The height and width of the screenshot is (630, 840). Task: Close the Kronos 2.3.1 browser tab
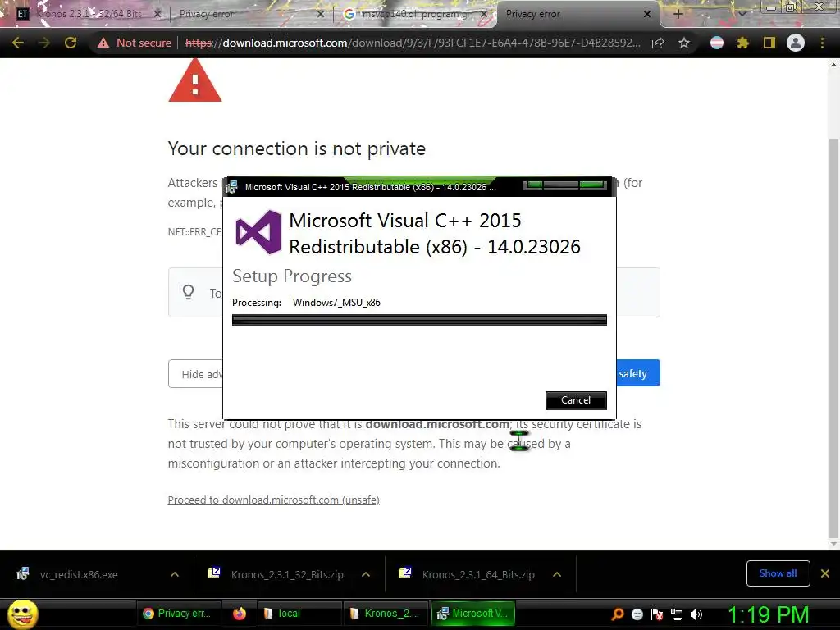pos(157,14)
